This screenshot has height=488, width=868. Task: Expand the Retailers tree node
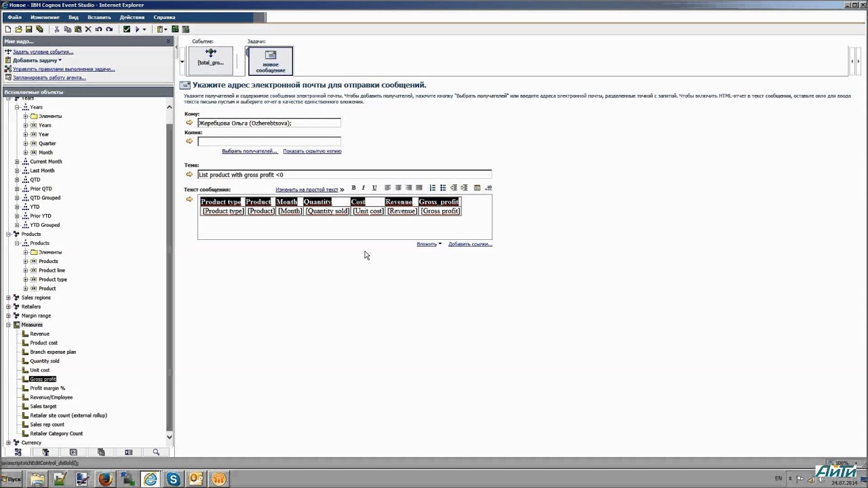click(x=8, y=306)
